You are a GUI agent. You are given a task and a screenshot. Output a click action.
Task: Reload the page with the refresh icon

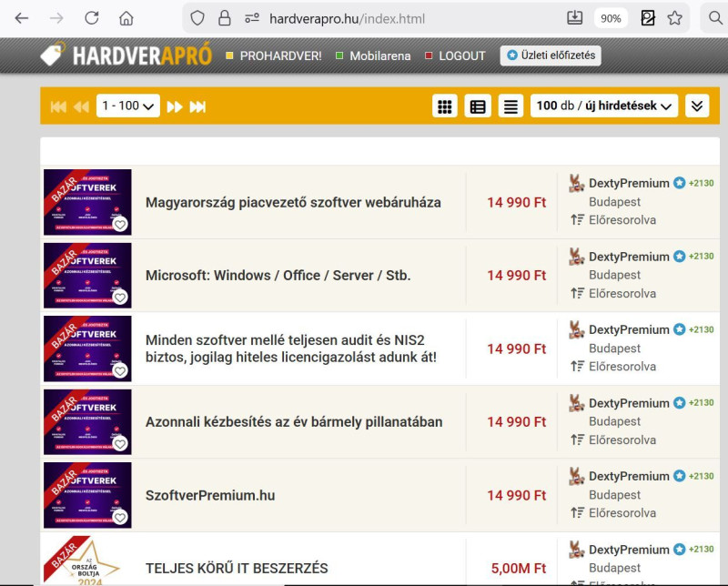tap(92, 18)
